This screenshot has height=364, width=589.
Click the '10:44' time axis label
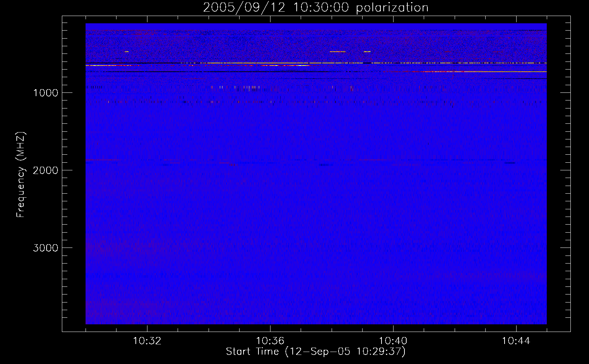pos(516,341)
